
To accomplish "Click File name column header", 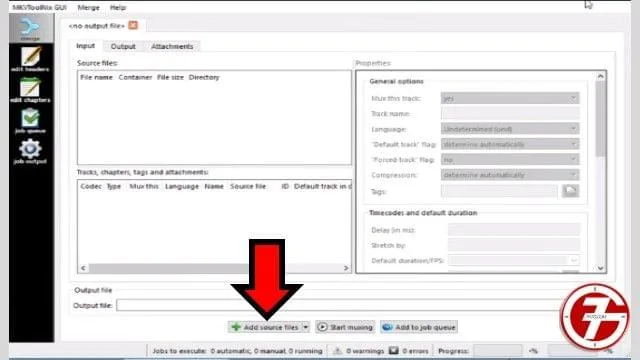I will [96, 77].
